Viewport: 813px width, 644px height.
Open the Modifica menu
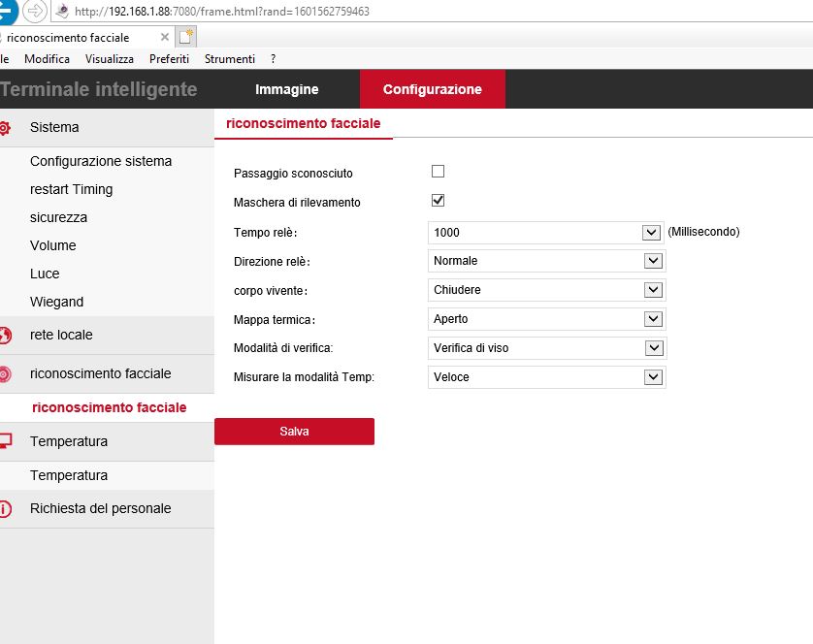47,59
